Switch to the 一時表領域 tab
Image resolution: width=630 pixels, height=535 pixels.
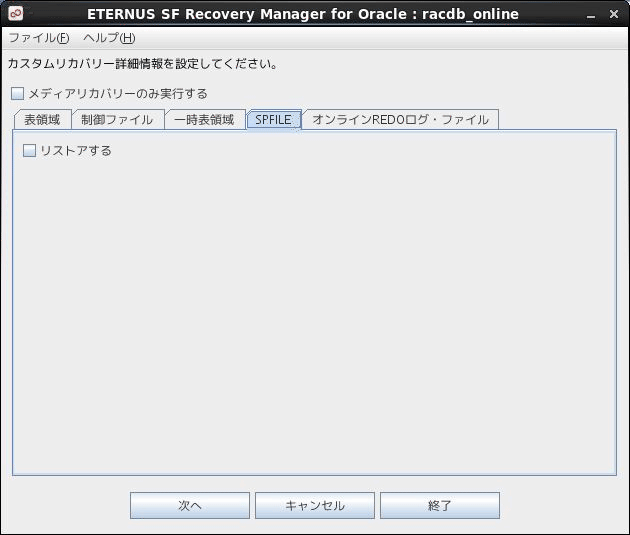click(x=205, y=120)
